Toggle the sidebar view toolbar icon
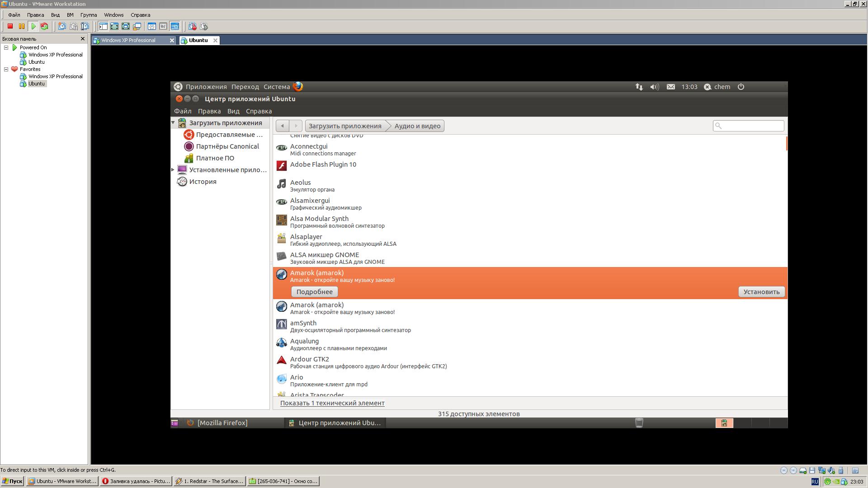The height and width of the screenshot is (488, 868). [x=103, y=27]
